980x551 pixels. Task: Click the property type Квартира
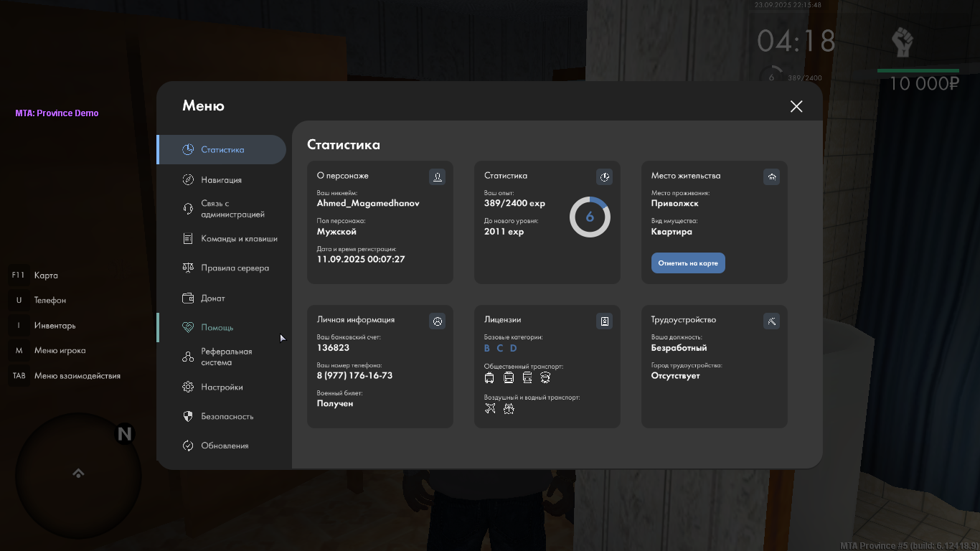coord(672,231)
